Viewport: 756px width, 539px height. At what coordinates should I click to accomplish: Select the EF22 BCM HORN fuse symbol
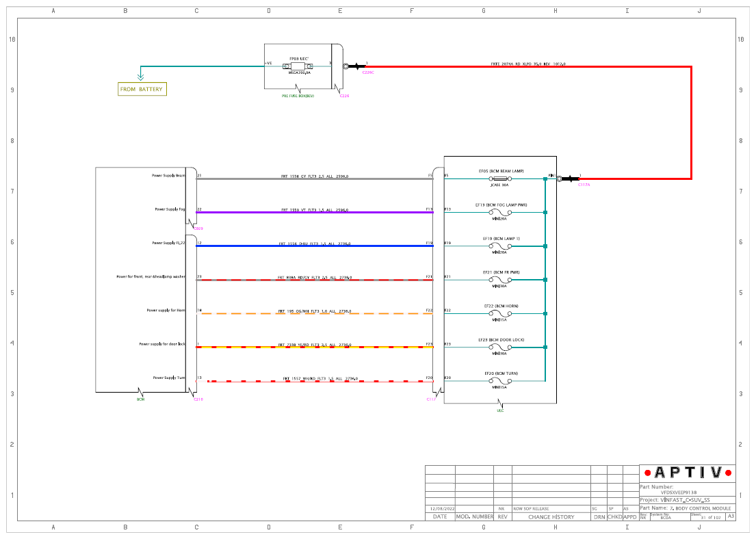click(500, 313)
